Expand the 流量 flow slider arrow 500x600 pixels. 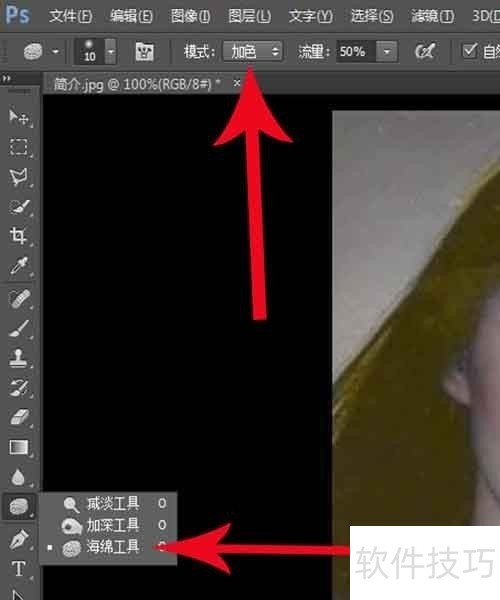point(387,51)
